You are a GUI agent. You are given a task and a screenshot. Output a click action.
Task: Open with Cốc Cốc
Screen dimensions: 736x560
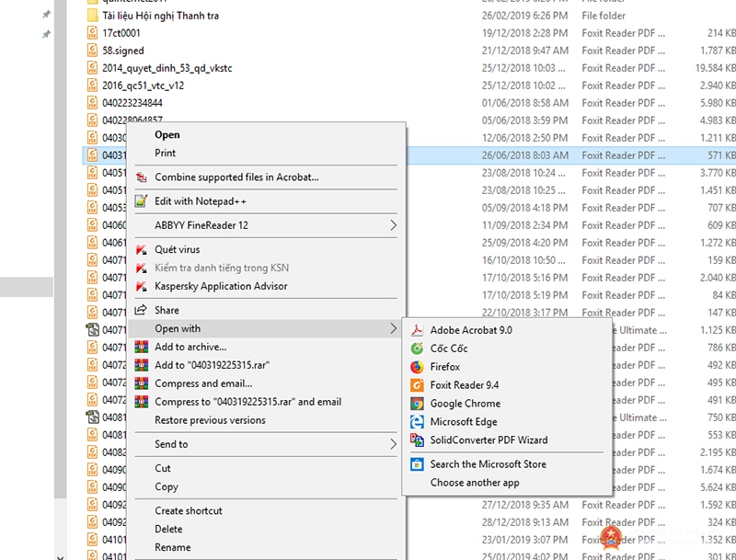pyautogui.click(x=507, y=349)
